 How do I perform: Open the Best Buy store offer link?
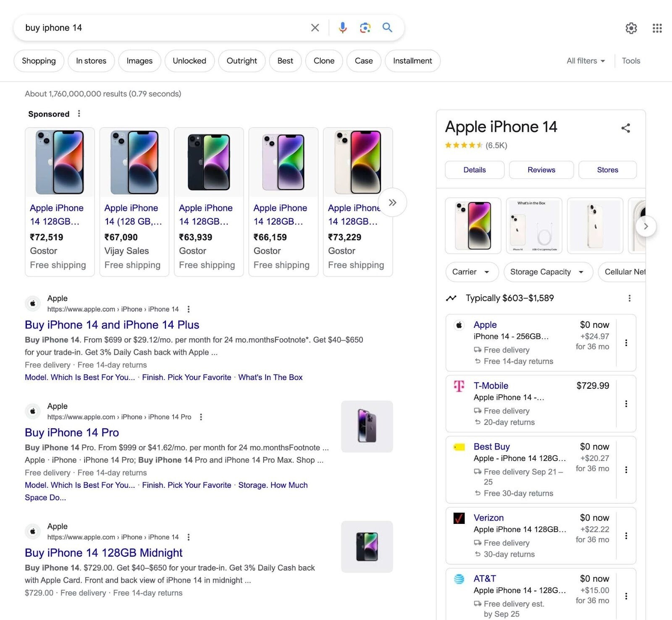click(x=492, y=447)
